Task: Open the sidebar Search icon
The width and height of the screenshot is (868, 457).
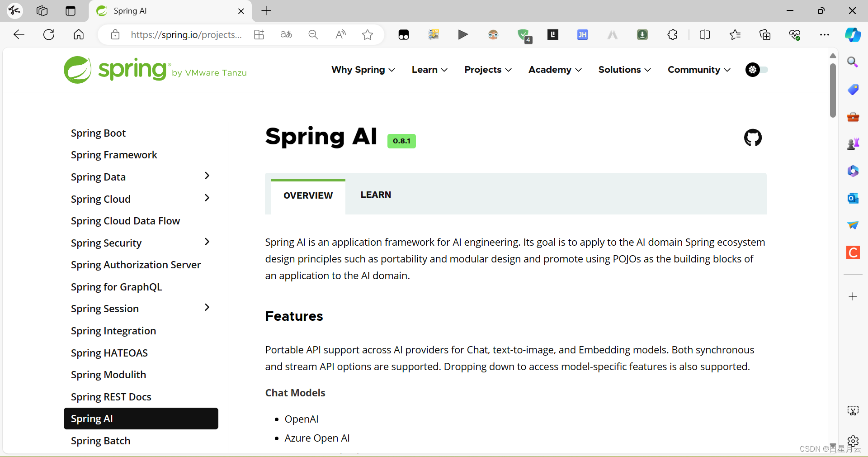Action: (x=853, y=62)
